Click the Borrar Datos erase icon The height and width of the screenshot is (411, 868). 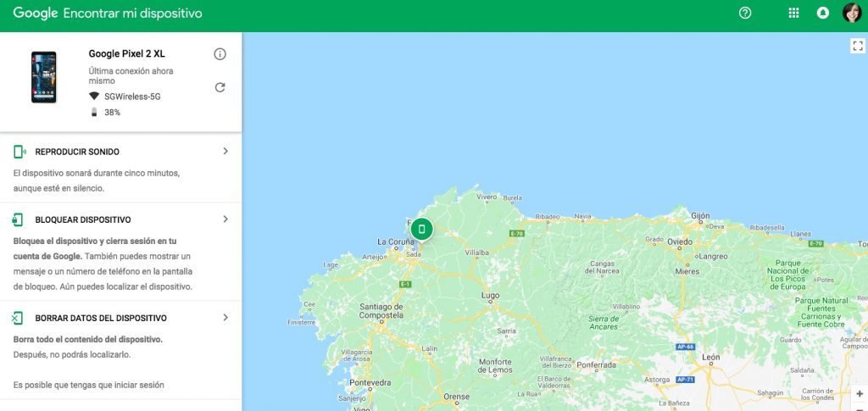coord(17,318)
